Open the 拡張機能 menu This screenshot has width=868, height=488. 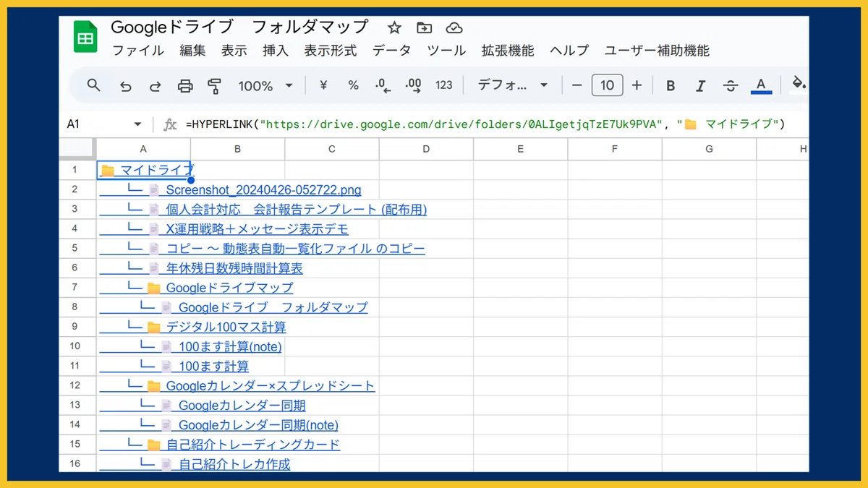pos(508,51)
